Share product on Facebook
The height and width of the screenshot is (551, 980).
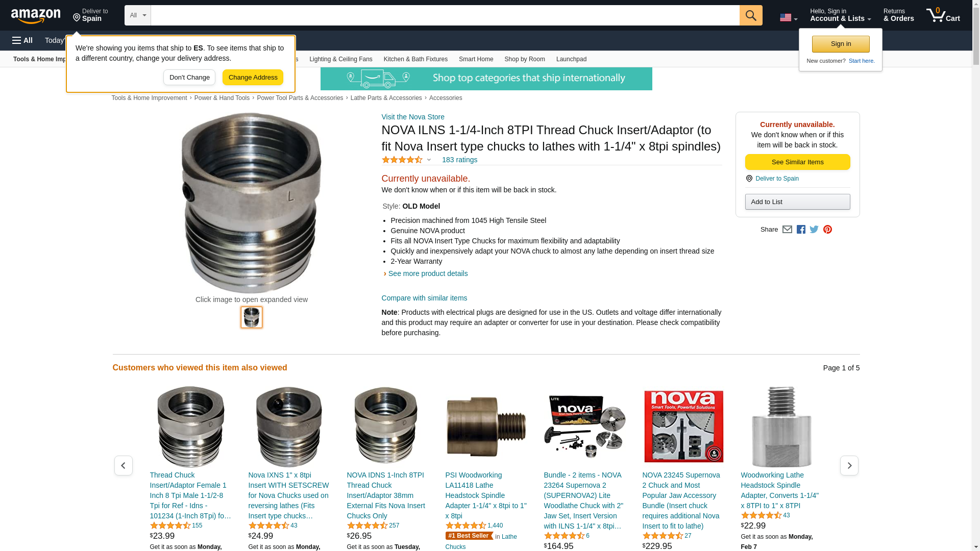pyautogui.click(x=801, y=230)
